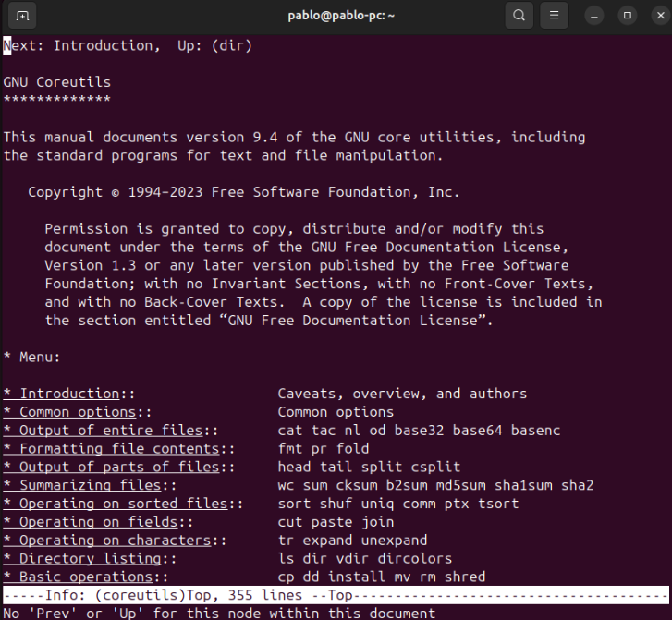The width and height of the screenshot is (672, 620).
Task: Click the 'GNU Coreutils' heading
Action: [57, 82]
